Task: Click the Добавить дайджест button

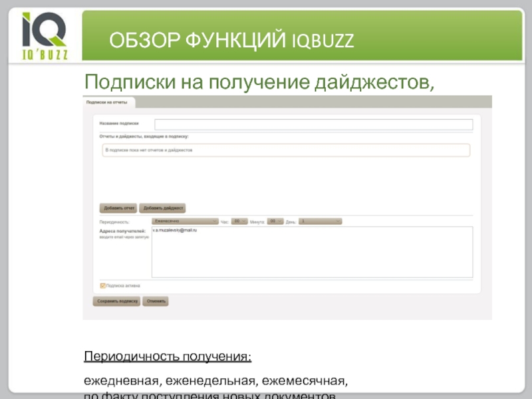Action: 162,208
